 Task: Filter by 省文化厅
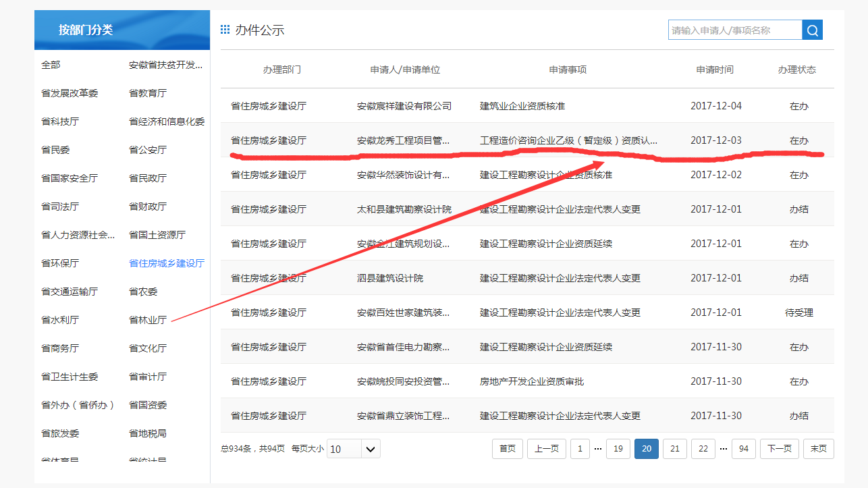pos(148,348)
